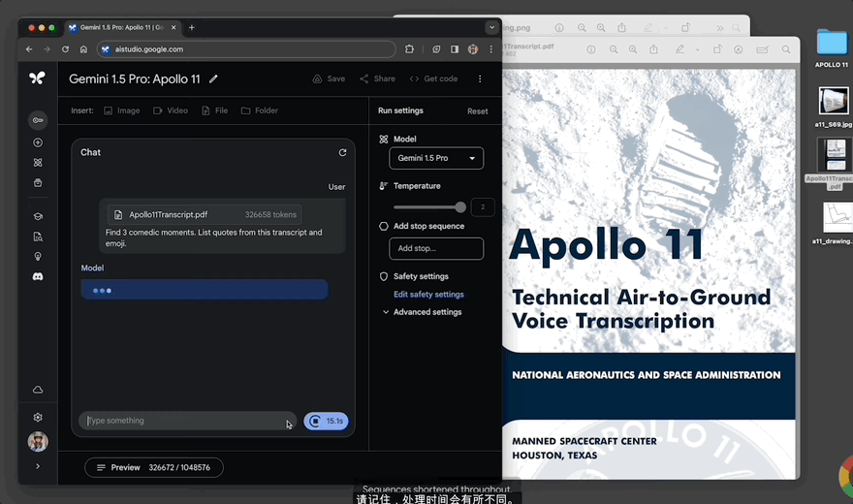
Task: Click the user avatar in sidebar
Action: coord(38,441)
